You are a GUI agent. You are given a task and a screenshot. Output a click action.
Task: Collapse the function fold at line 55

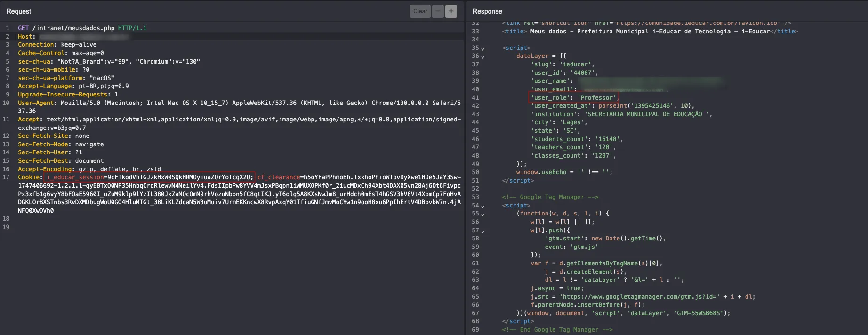pyautogui.click(x=483, y=214)
